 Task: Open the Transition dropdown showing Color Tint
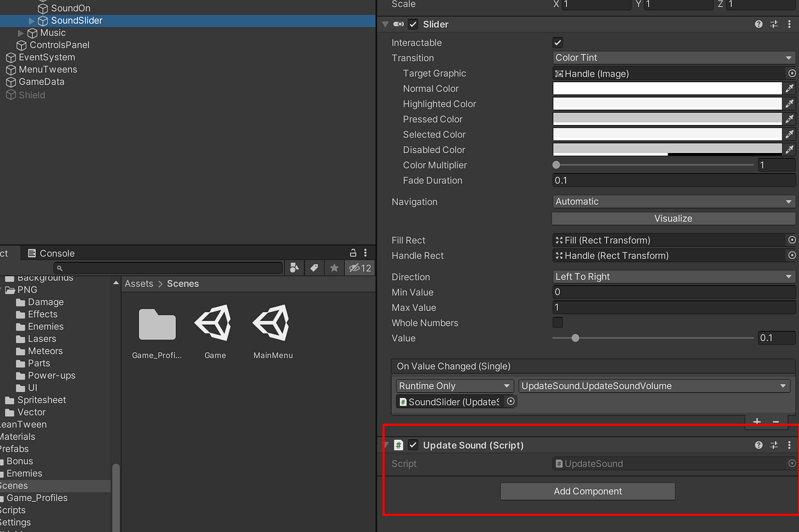click(x=673, y=58)
